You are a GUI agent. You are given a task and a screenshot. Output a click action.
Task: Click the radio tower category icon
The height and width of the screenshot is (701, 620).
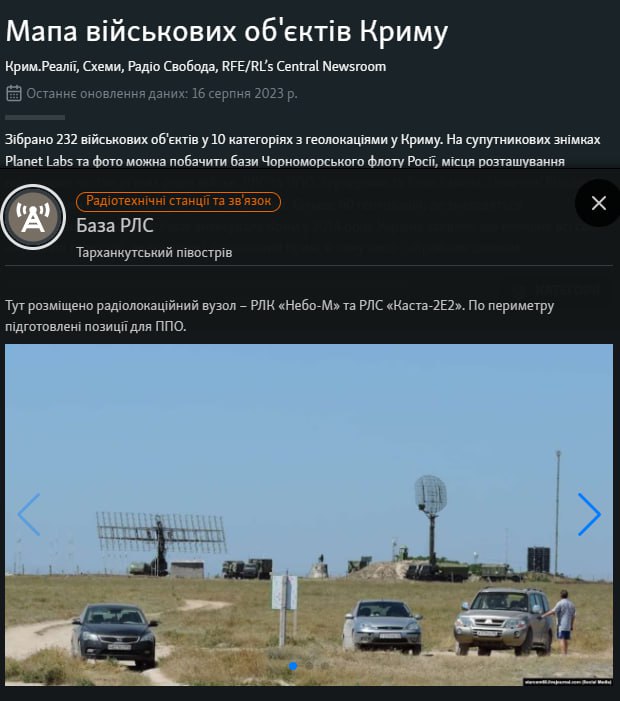click(x=33, y=217)
